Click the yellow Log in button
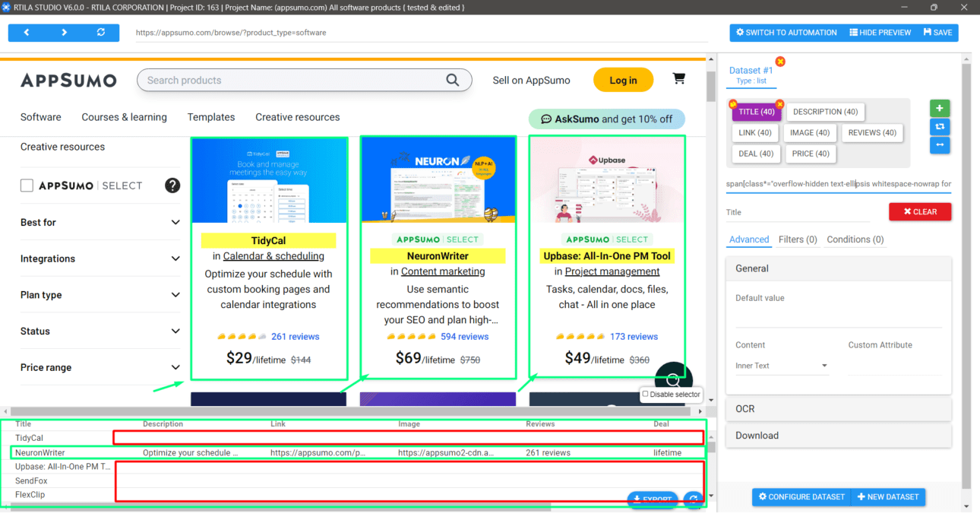980x520 pixels. pos(623,80)
